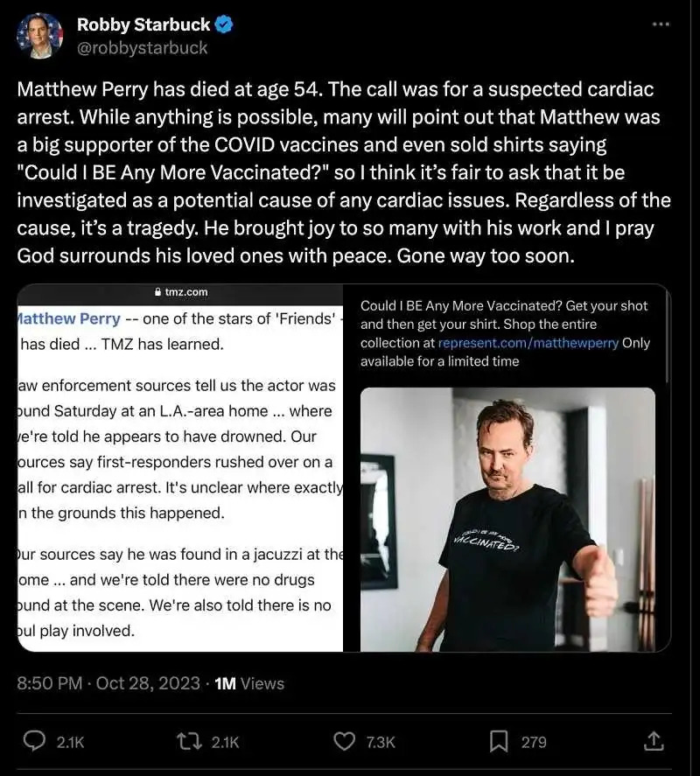Click the 7.3K likes count

point(381,742)
